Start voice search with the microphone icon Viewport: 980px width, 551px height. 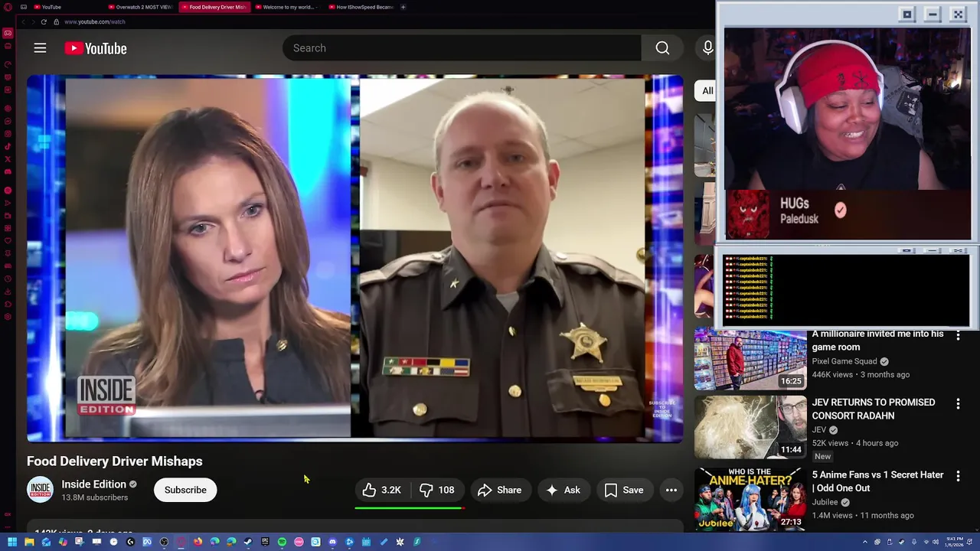707,48
